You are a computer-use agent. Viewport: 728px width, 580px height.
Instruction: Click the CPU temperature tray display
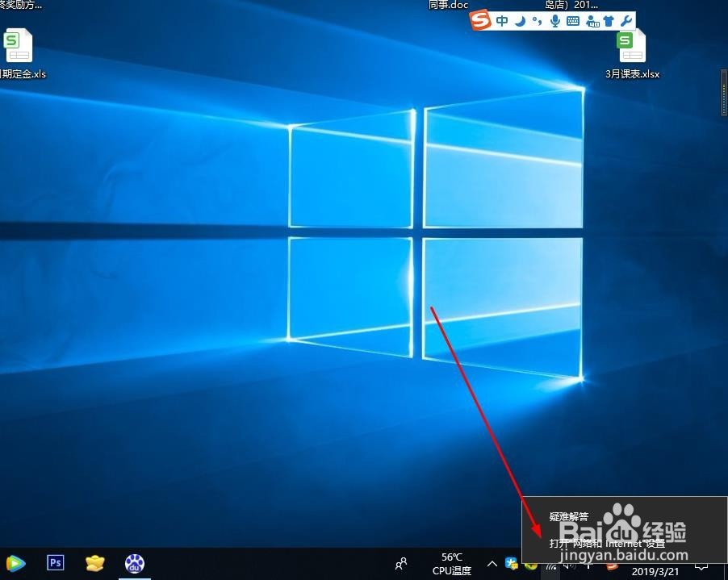(x=452, y=563)
